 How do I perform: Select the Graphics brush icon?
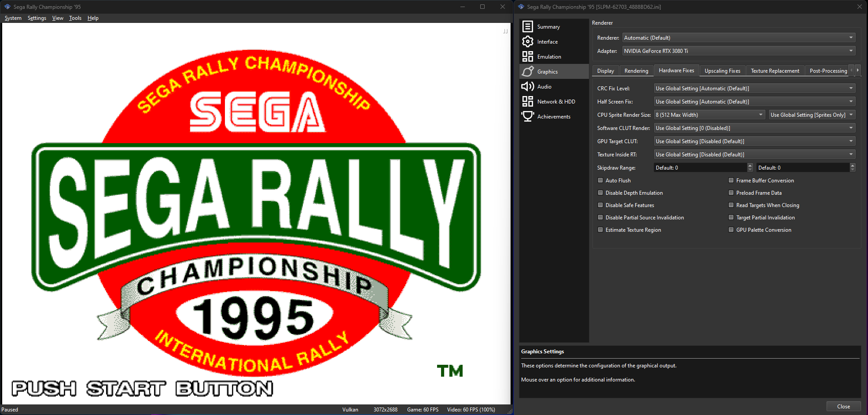click(527, 71)
